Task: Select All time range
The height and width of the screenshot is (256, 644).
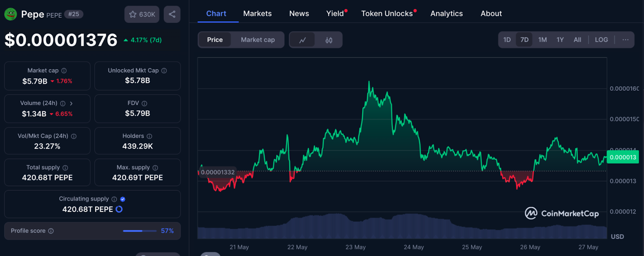Action: 578,40
